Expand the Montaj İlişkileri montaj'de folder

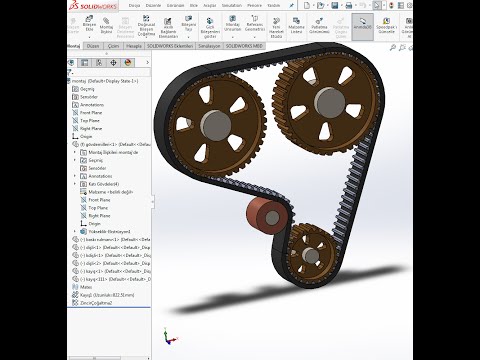[75, 152]
